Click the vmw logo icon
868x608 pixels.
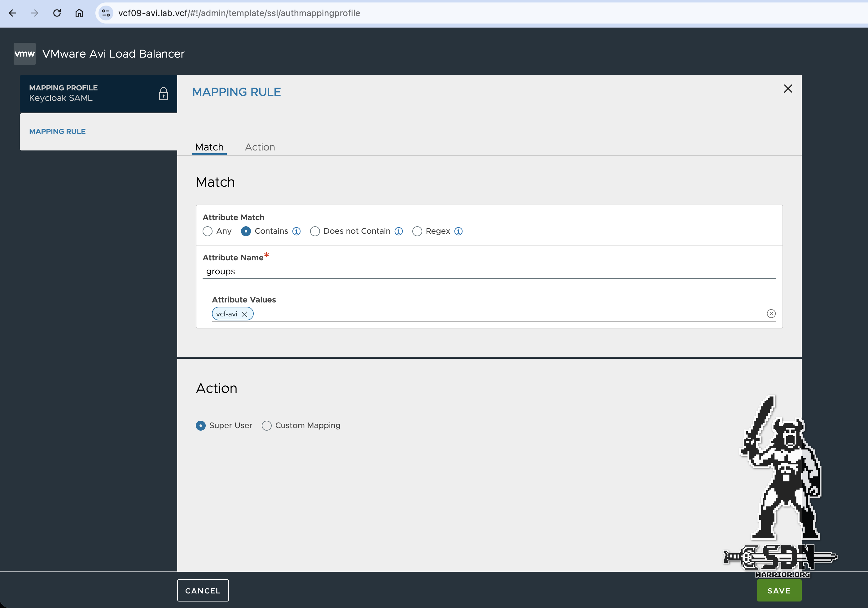tap(24, 54)
